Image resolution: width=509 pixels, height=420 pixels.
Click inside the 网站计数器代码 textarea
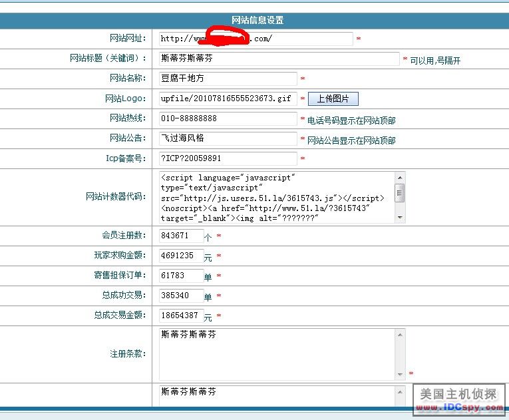point(277,197)
